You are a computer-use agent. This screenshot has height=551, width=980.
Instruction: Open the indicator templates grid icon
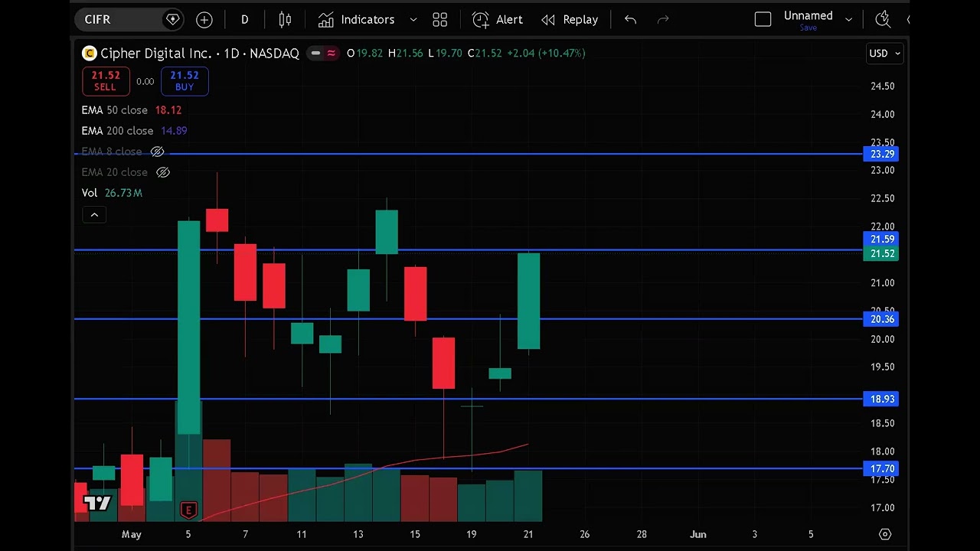coord(439,20)
